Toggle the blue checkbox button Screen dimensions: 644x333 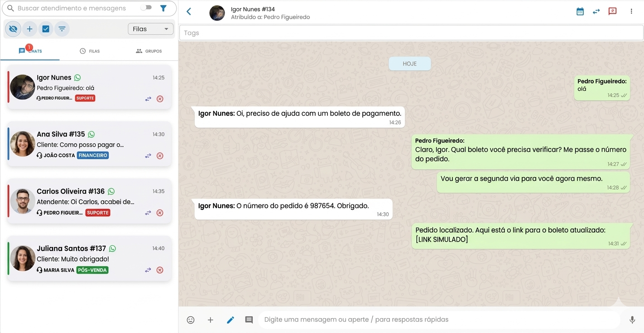tap(46, 29)
